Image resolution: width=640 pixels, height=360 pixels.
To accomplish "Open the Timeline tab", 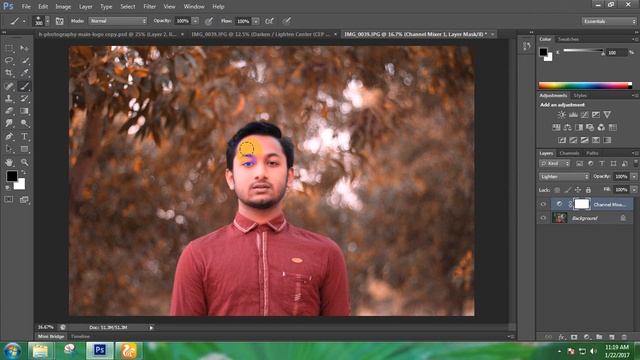I will (x=80, y=336).
